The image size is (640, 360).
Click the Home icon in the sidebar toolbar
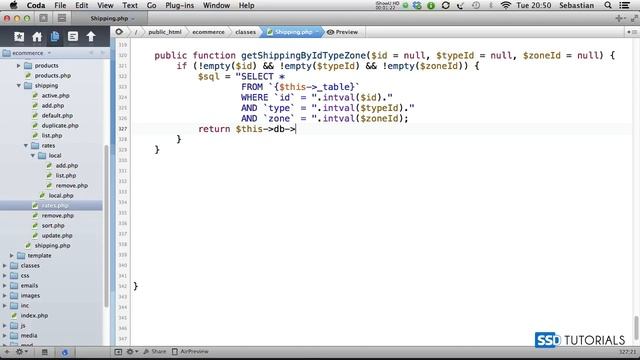tap(37, 37)
